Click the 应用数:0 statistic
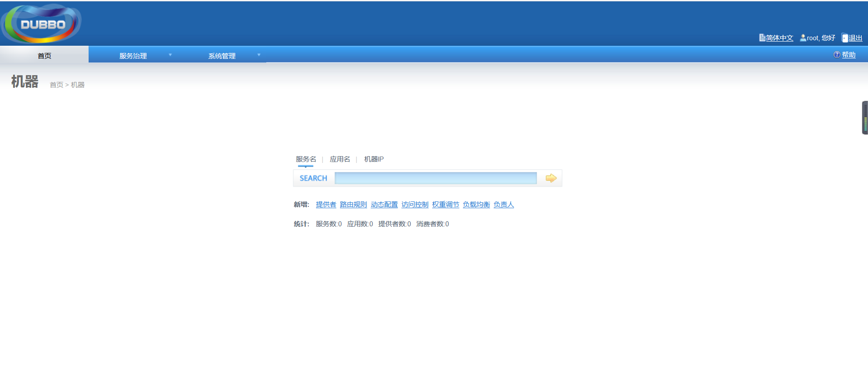Viewport: 868px width, 382px height. [x=360, y=224]
